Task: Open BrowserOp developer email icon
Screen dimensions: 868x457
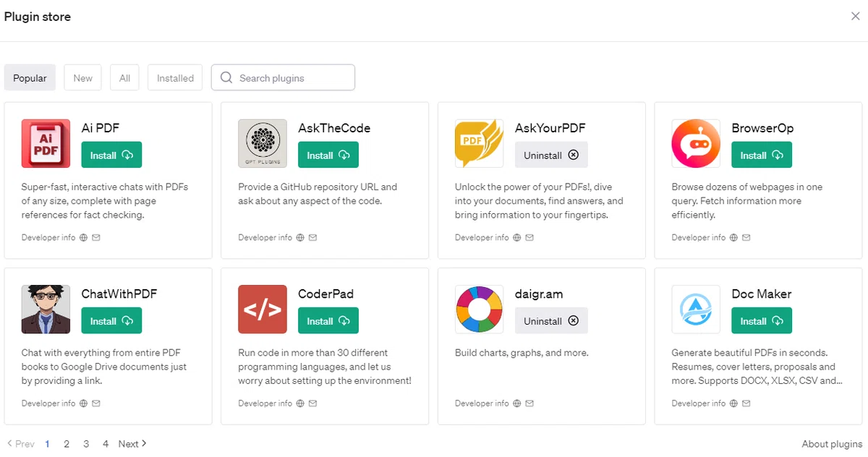Action: click(x=746, y=237)
